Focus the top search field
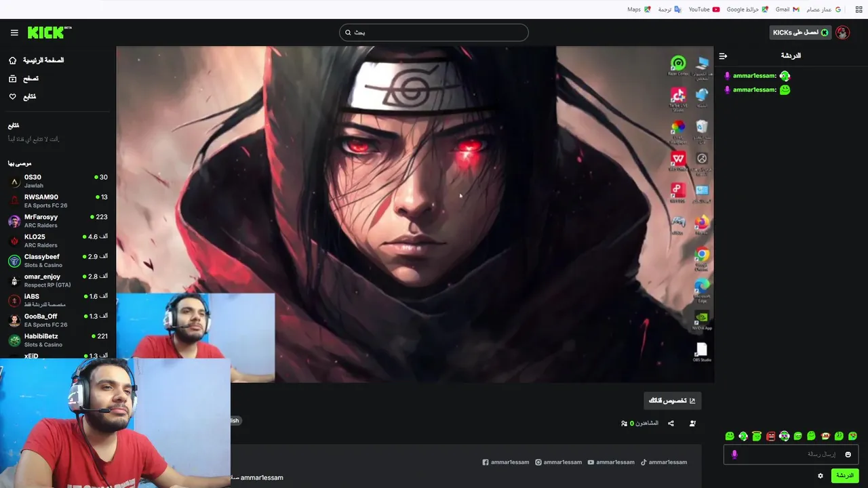The width and height of the screenshot is (868, 488). 434,33
